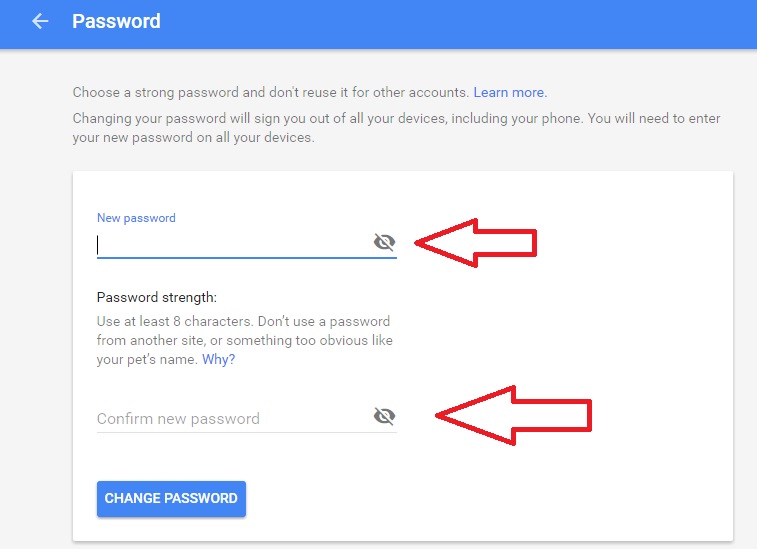Viewport: 757px width, 549px height.
Task: Click the 'your pet's name' hint text
Action: pyautogui.click(x=147, y=359)
